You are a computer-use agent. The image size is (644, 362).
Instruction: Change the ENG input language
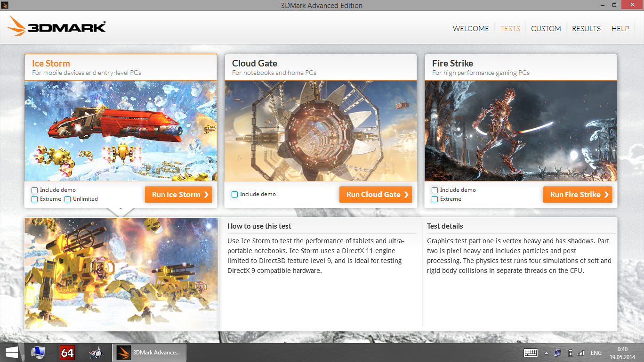click(596, 353)
